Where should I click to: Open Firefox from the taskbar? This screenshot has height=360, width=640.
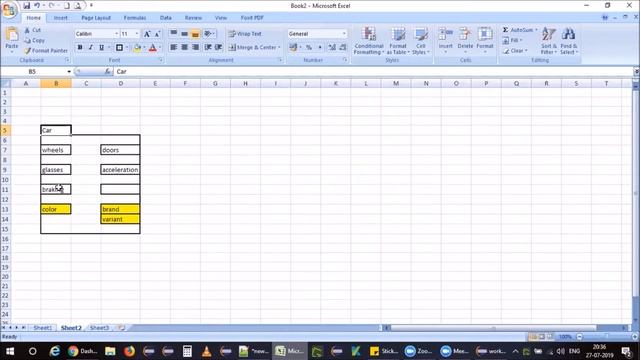click(129, 351)
